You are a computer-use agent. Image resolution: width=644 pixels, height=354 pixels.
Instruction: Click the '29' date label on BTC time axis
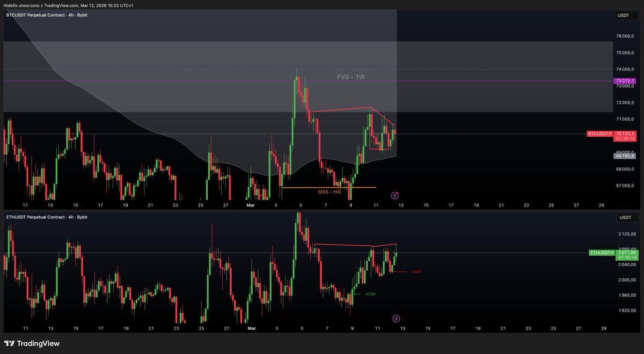click(602, 205)
